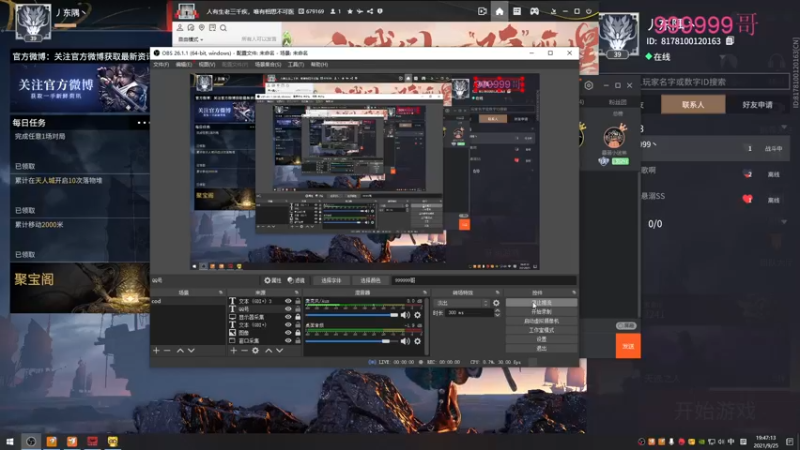Increase transition duration with up arrow
The height and width of the screenshot is (450, 800).
coord(497,310)
